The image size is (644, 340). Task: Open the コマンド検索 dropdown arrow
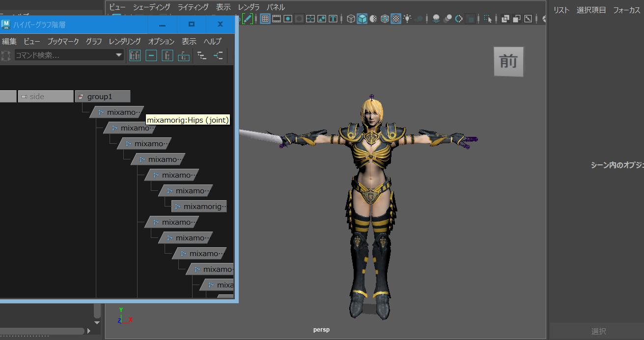tap(119, 55)
